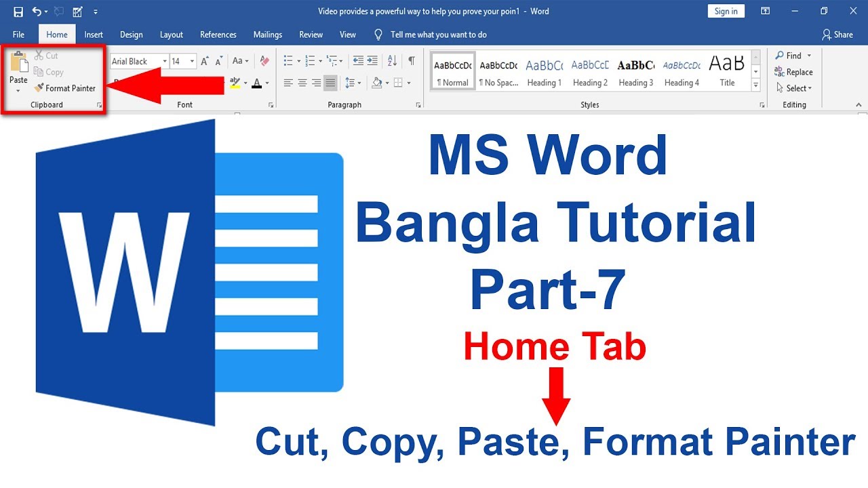Click the Shading paint bucket icon
The image size is (868, 488).
pos(377,83)
